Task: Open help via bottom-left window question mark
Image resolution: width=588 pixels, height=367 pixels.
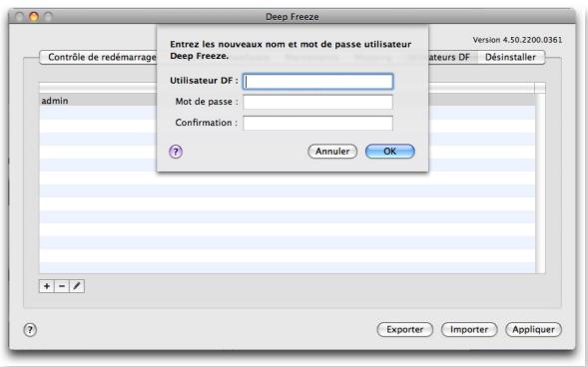Action: tap(30, 330)
